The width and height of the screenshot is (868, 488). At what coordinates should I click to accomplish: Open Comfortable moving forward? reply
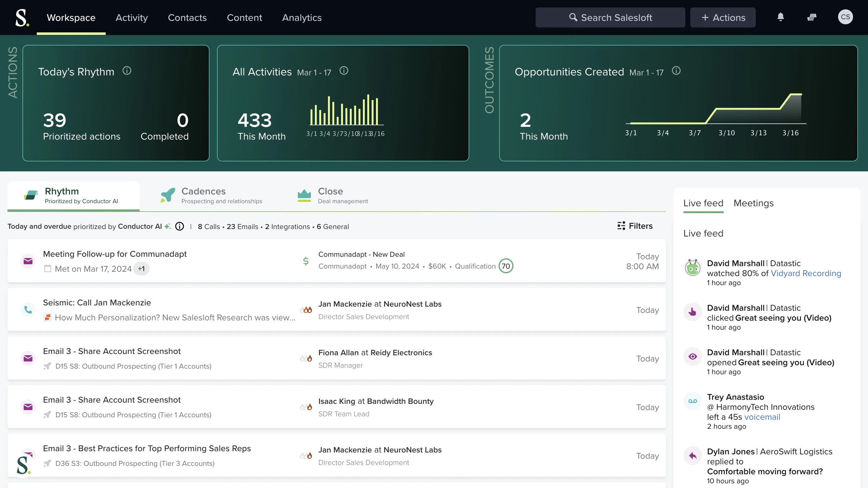click(x=765, y=471)
